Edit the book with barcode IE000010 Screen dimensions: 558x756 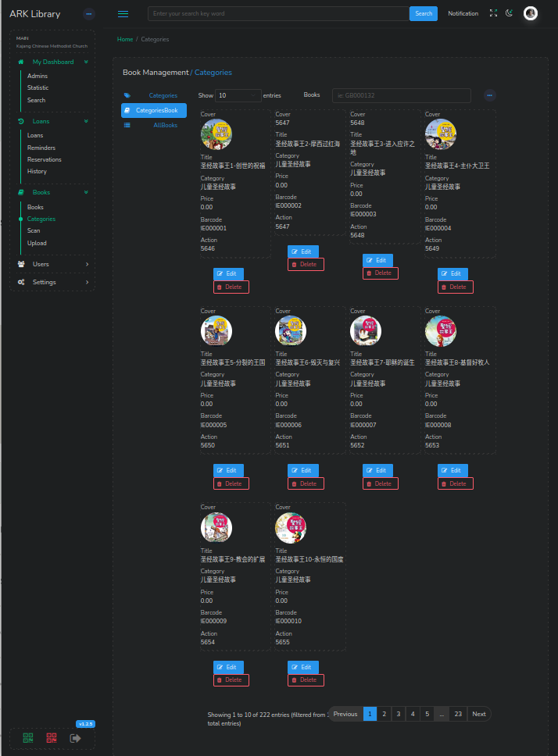[x=303, y=667]
